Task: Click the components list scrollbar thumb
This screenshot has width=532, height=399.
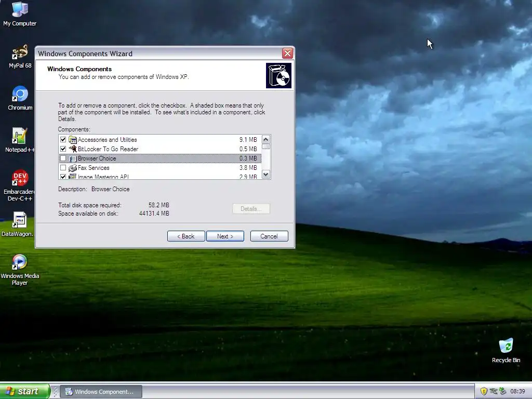Action: 265,147
